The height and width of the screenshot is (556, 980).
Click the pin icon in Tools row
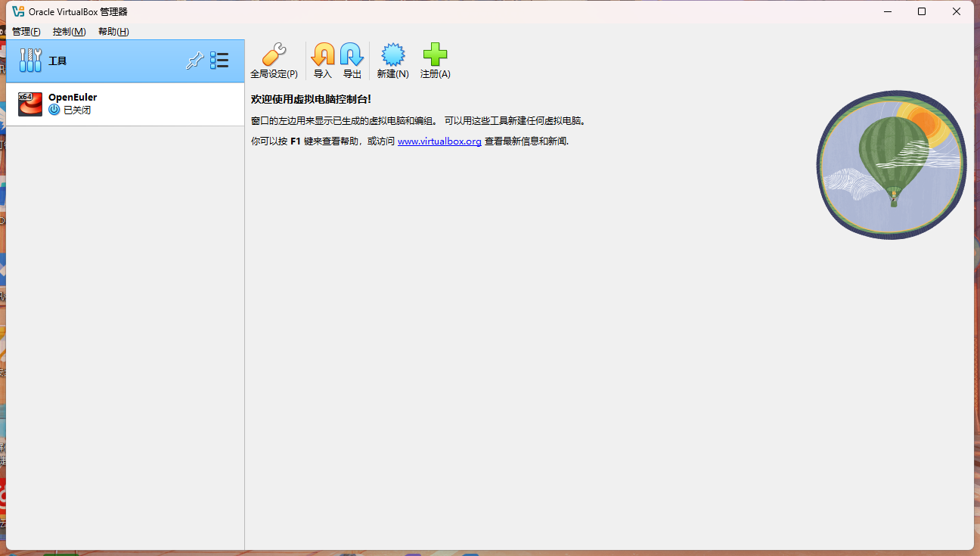pyautogui.click(x=195, y=61)
